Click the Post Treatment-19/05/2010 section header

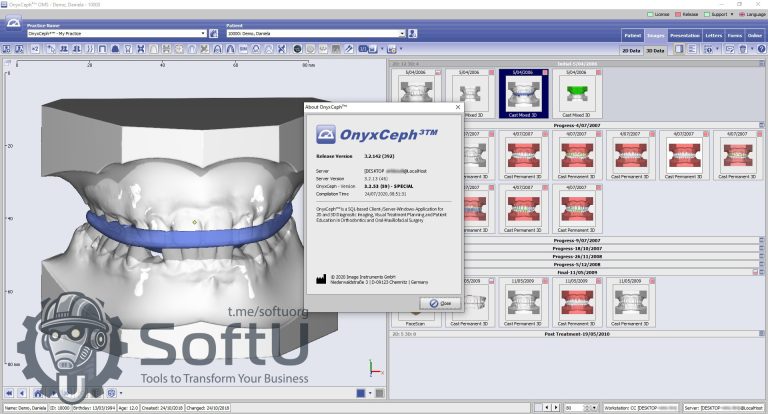pos(577,334)
